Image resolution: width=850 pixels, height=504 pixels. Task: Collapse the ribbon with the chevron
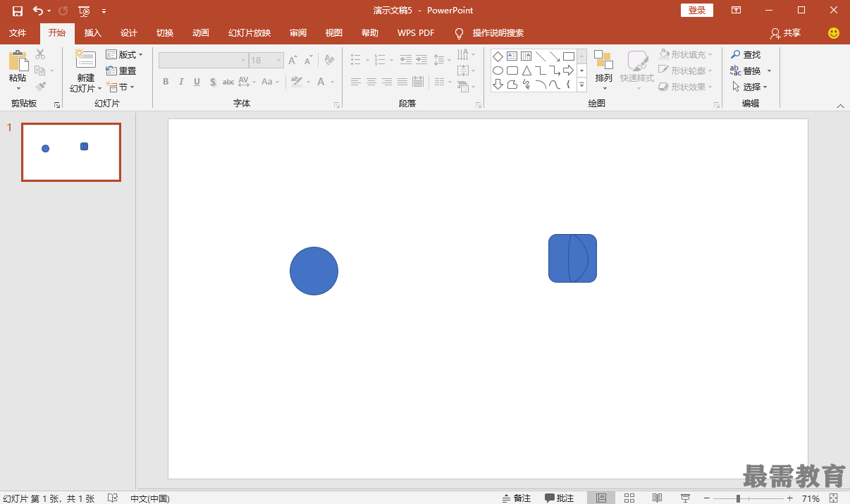point(840,105)
